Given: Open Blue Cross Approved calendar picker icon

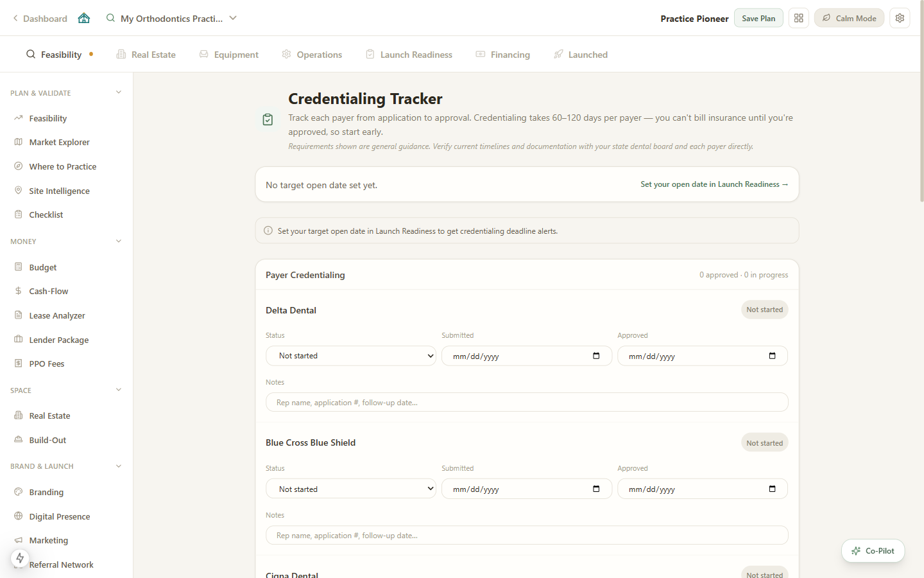Looking at the screenshot, I should click(x=772, y=489).
